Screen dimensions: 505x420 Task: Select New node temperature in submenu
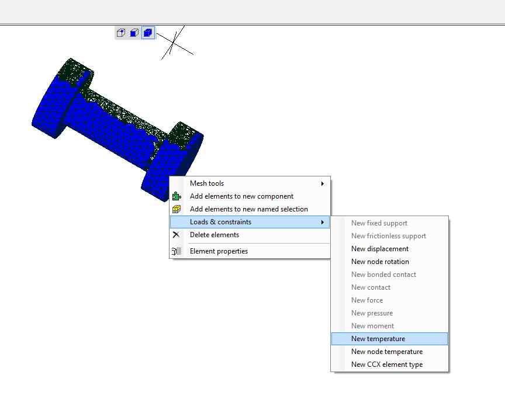[390, 352]
